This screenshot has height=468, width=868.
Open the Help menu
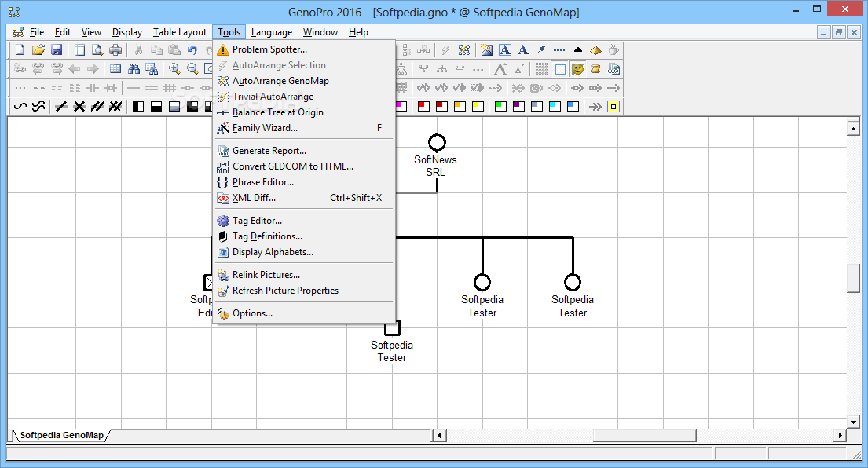pos(358,32)
